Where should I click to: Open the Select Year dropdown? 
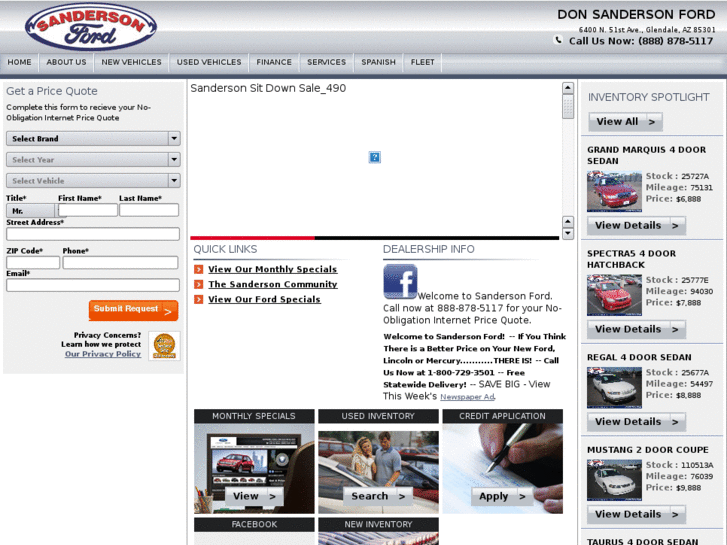click(93, 160)
